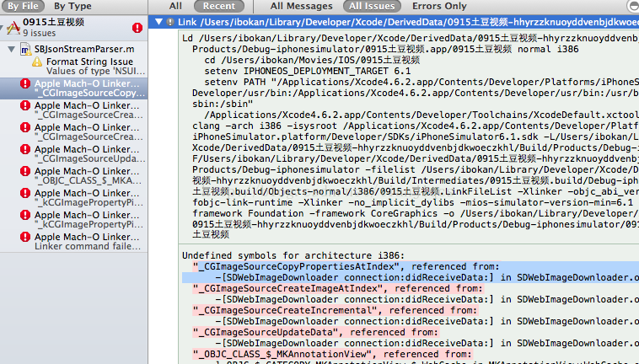Screen dimensions: 639x364
Task: Select the Linker command failed error row
Action: (73, 242)
